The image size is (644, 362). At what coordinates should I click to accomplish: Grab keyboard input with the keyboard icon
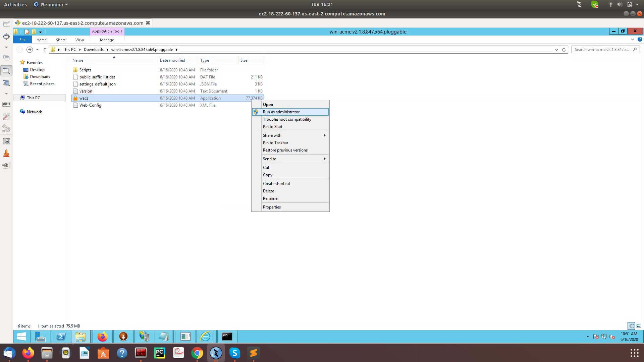(6, 104)
